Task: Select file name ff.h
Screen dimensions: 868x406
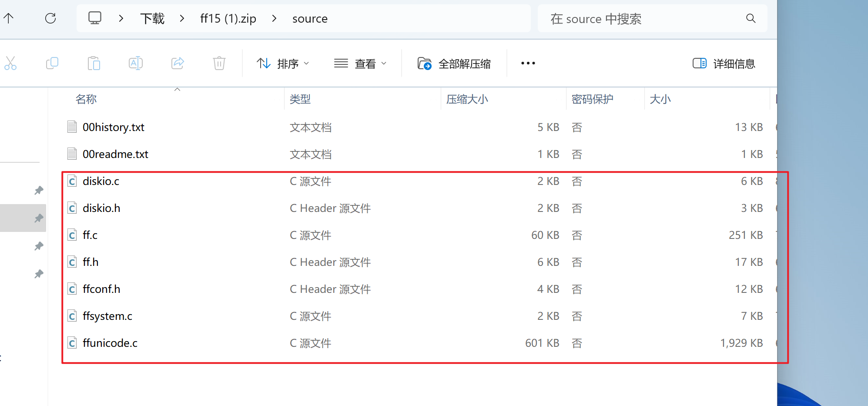Action: point(90,262)
